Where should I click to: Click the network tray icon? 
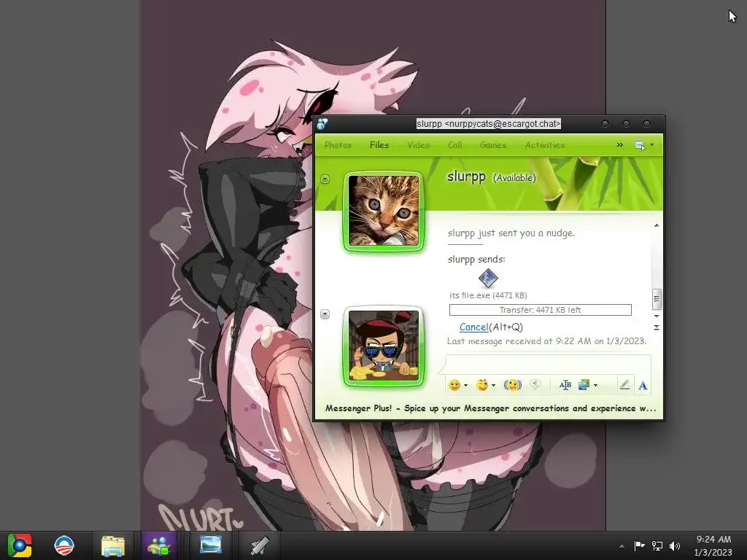coord(657,545)
